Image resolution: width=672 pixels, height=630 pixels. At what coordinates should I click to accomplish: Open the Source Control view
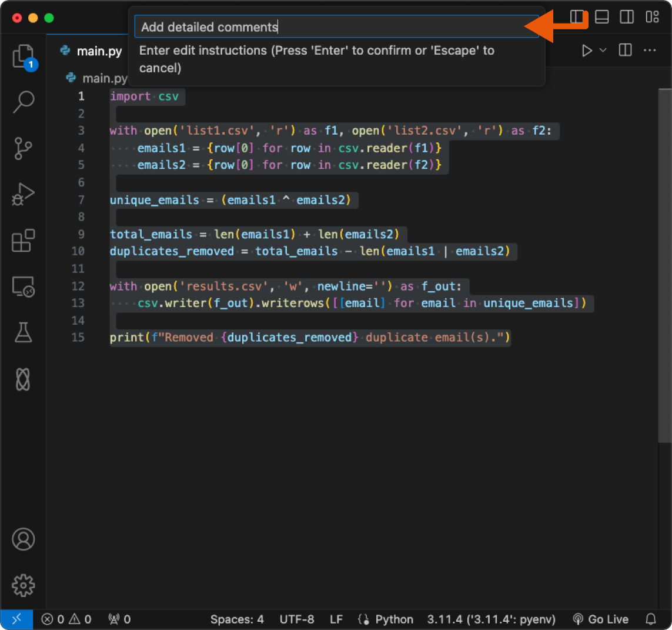point(23,148)
